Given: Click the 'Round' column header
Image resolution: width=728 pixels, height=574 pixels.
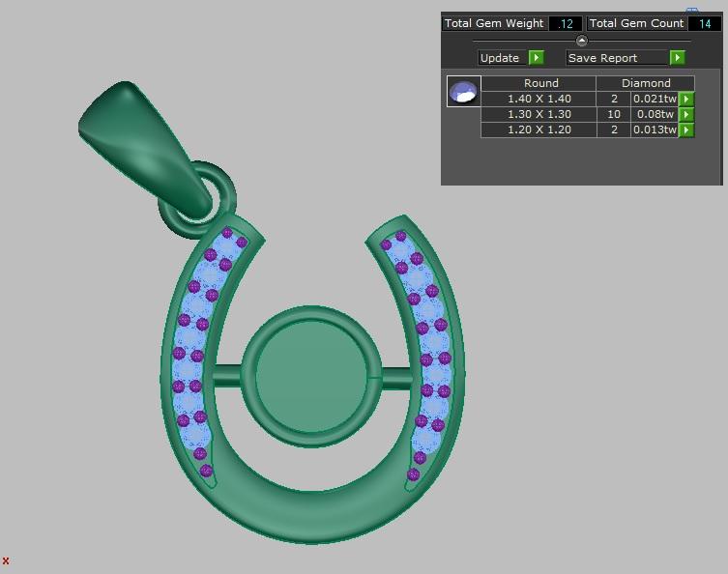Looking at the screenshot, I should pos(540,83).
